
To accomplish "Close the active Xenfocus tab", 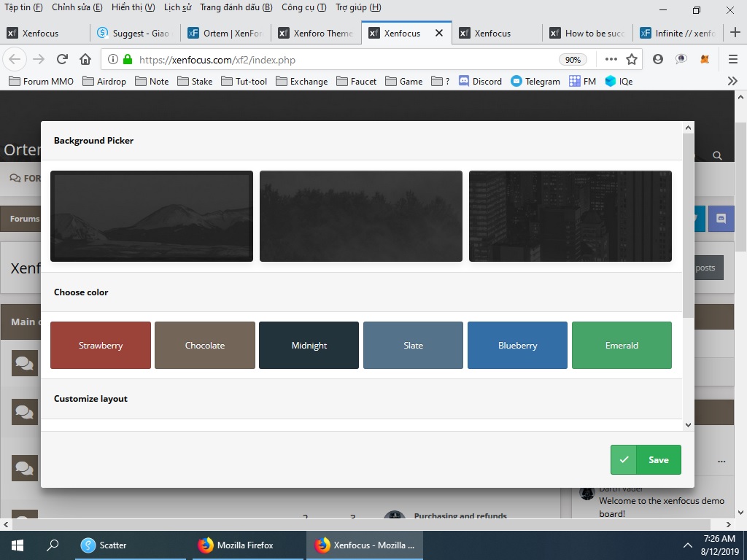I will (x=439, y=33).
